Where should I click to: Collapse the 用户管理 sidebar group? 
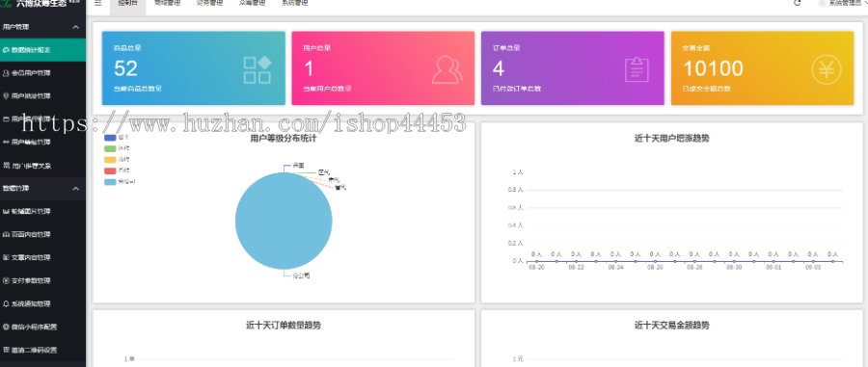[42, 27]
